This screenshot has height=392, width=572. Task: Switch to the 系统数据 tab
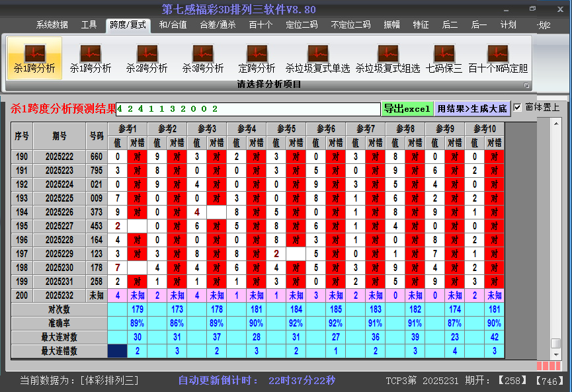click(52, 25)
